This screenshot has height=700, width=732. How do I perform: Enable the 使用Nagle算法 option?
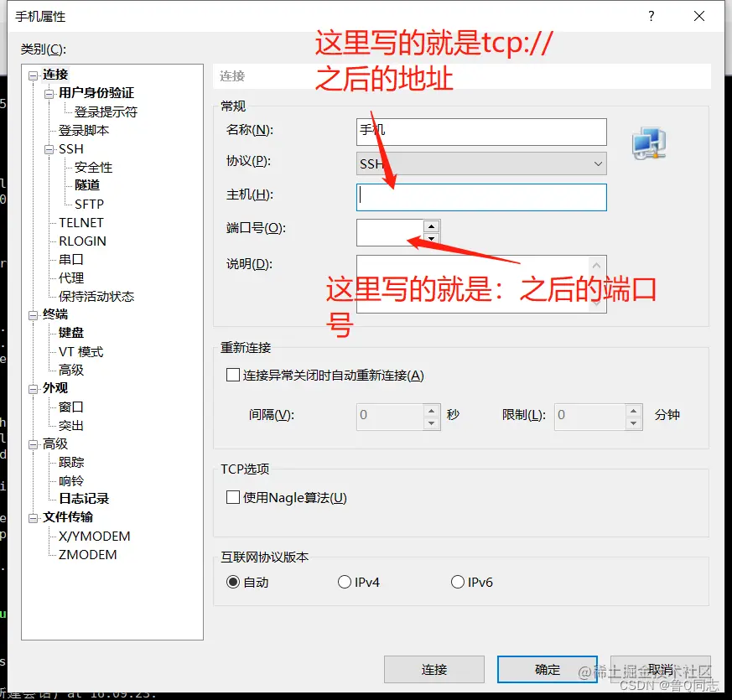(233, 496)
